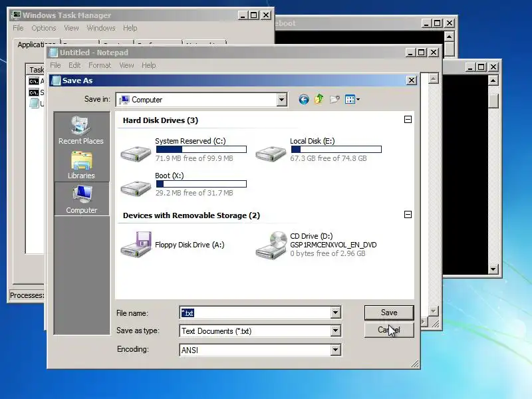The image size is (532, 399).
Task: Open the Save in location dropdown
Action: (x=281, y=100)
